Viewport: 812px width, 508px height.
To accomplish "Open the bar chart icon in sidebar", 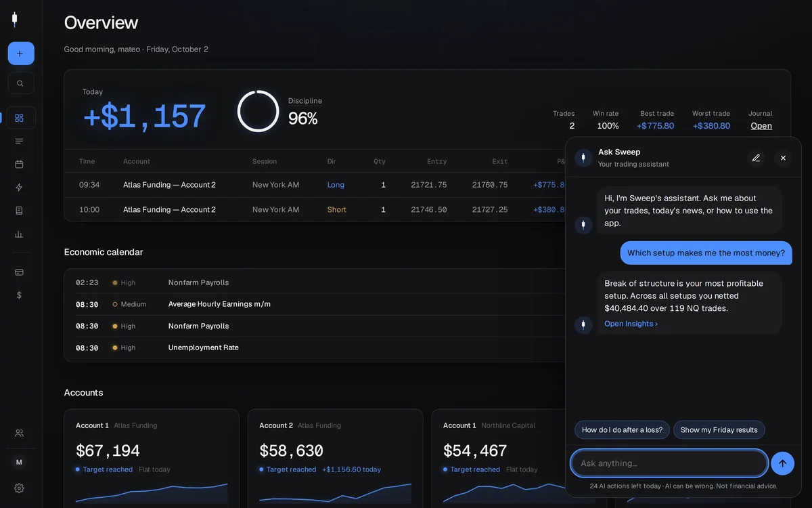I will [x=19, y=234].
